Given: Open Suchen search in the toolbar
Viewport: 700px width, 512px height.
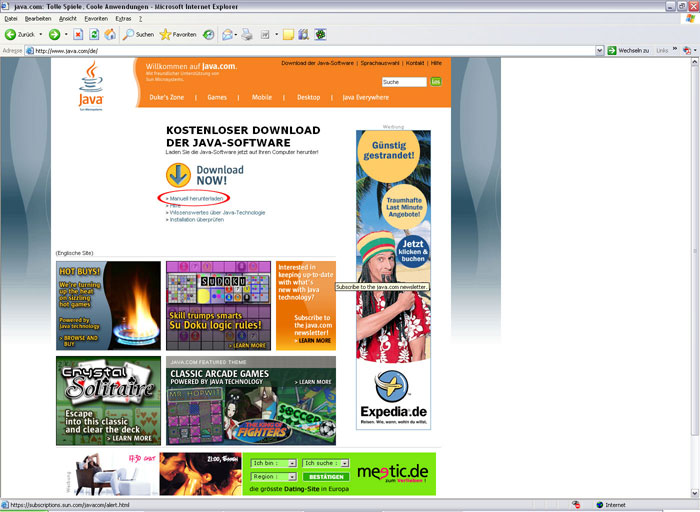Looking at the screenshot, I should click(139, 34).
